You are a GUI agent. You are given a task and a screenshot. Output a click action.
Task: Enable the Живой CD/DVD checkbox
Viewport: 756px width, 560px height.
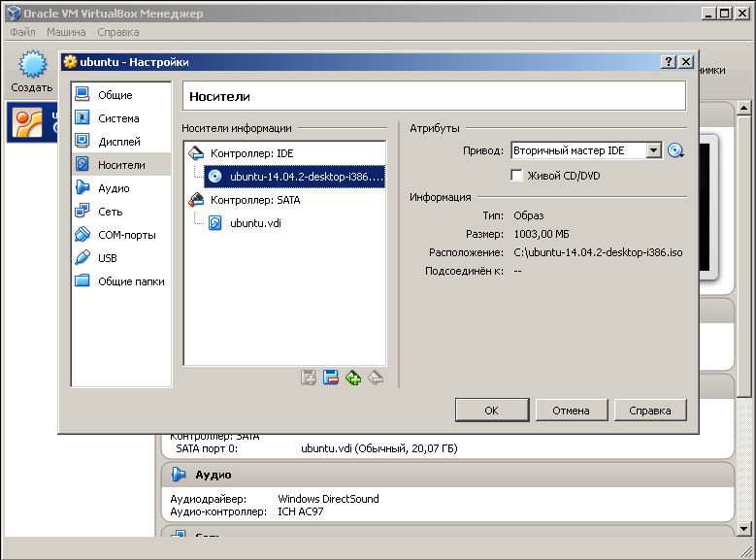516,175
